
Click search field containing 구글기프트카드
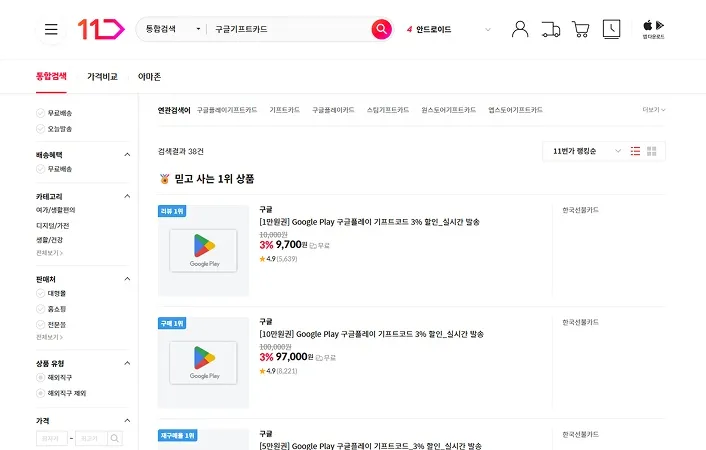tap(288, 29)
